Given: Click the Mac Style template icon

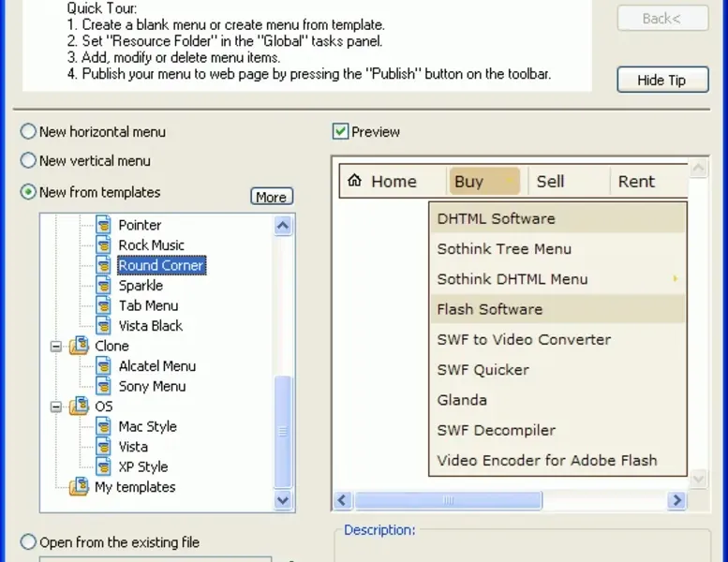Looking at the screenshot, I should point(104,426).
